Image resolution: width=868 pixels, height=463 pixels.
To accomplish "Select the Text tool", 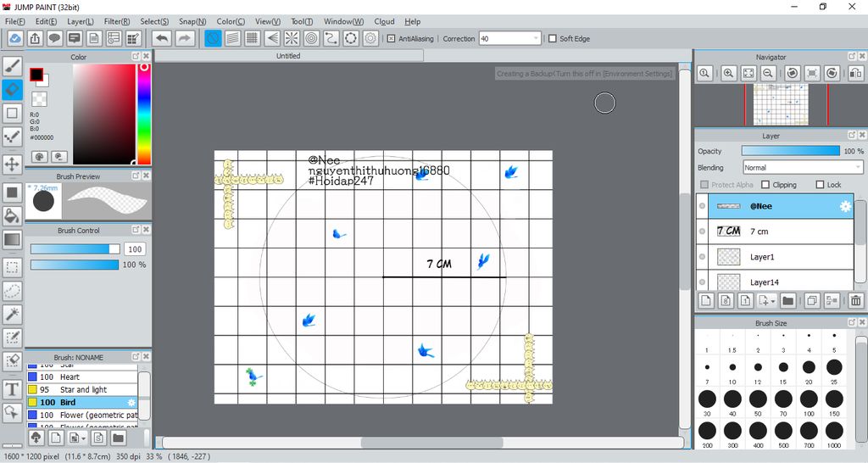I will [12, 388].
